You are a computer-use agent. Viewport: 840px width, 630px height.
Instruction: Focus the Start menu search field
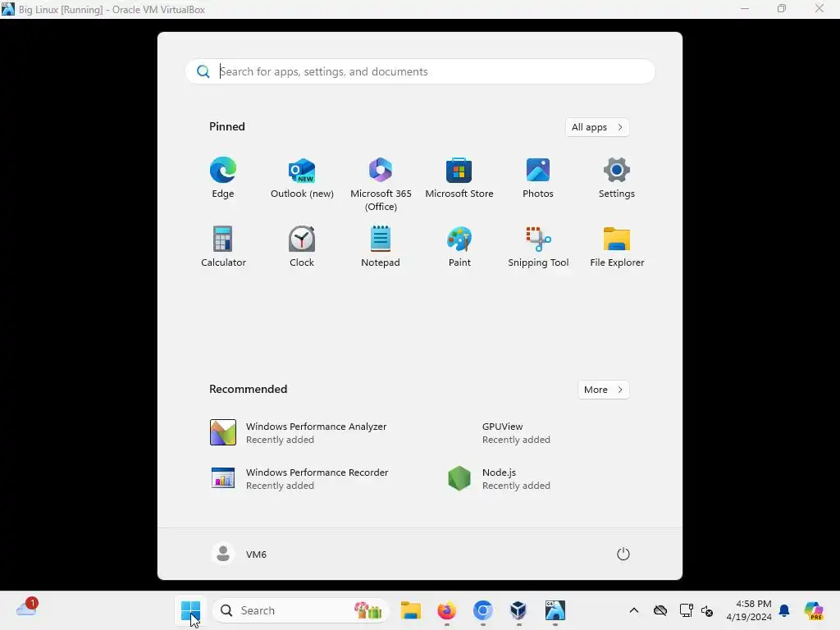tap(420, 71)
